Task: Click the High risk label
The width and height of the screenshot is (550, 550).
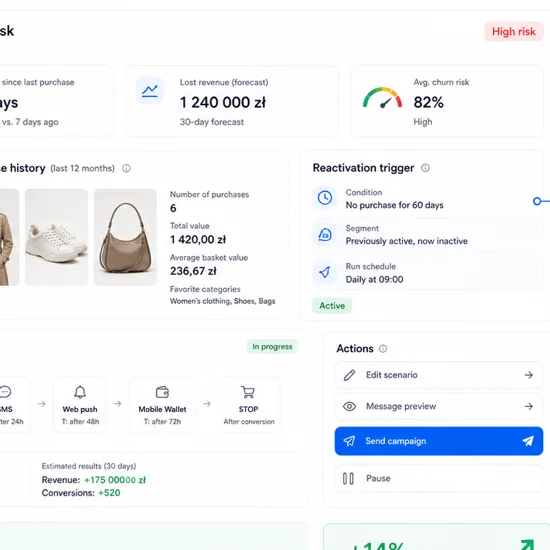Action: coord(514,32)
